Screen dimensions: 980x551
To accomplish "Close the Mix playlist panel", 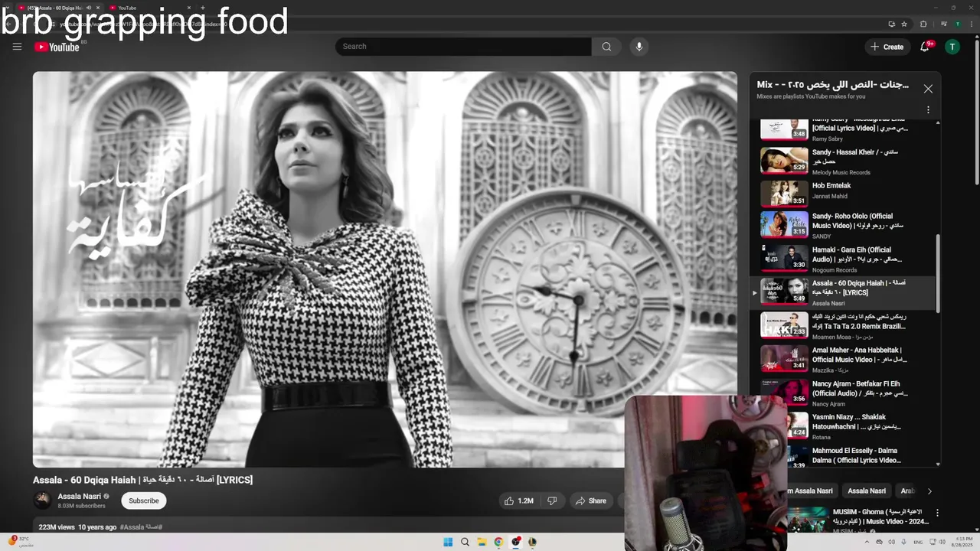I will [x=928, y=89].
